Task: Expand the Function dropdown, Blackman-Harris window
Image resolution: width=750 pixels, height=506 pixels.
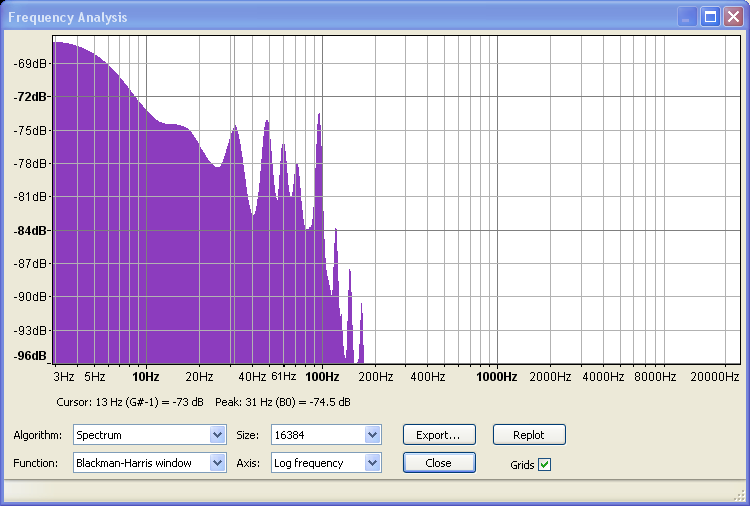Action: (150, 463)
